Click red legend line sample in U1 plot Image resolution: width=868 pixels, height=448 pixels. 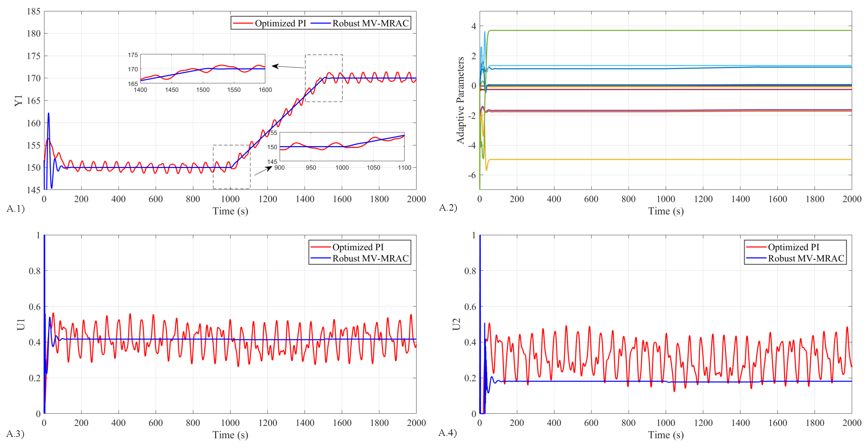(x=320, y=247)
